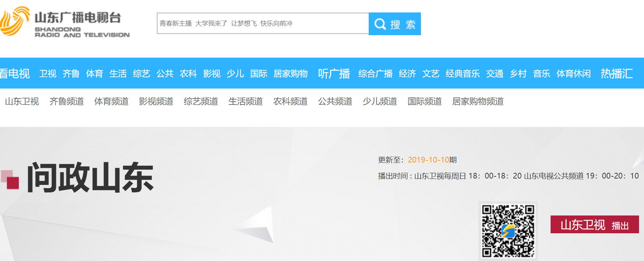The height and width of the screenshot is (261, 644).
Task: Click the 齐鲁频道 link
Action: 67,101
